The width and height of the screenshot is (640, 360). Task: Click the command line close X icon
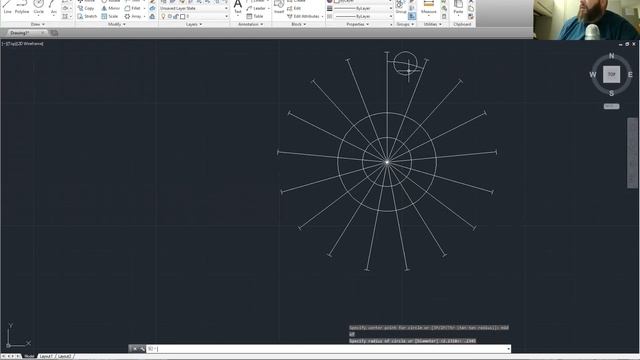pyautogui.click(x=135, y=349)
